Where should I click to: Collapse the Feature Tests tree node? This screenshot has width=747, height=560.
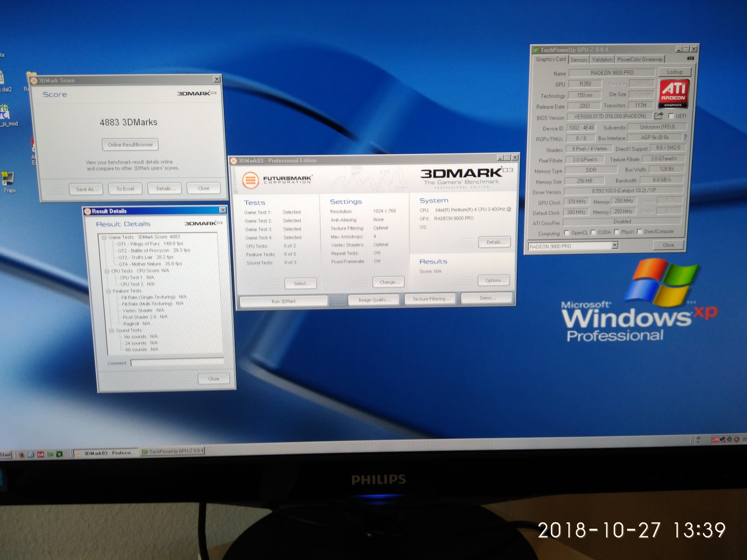pyautogui.click(x=108, y=291)
